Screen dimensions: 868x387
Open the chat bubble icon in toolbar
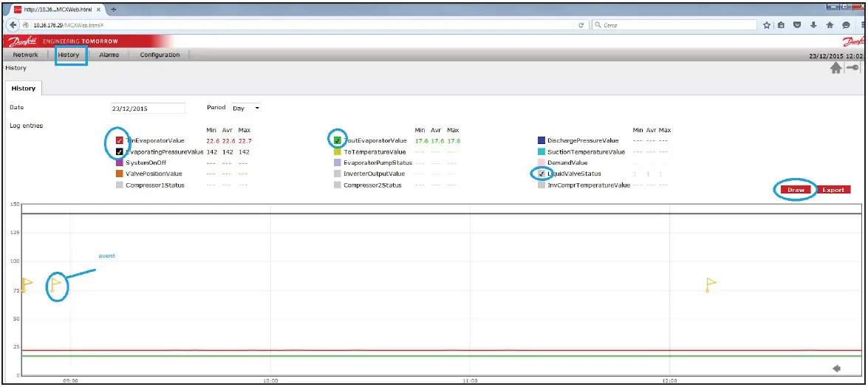[x=846, y=25]
